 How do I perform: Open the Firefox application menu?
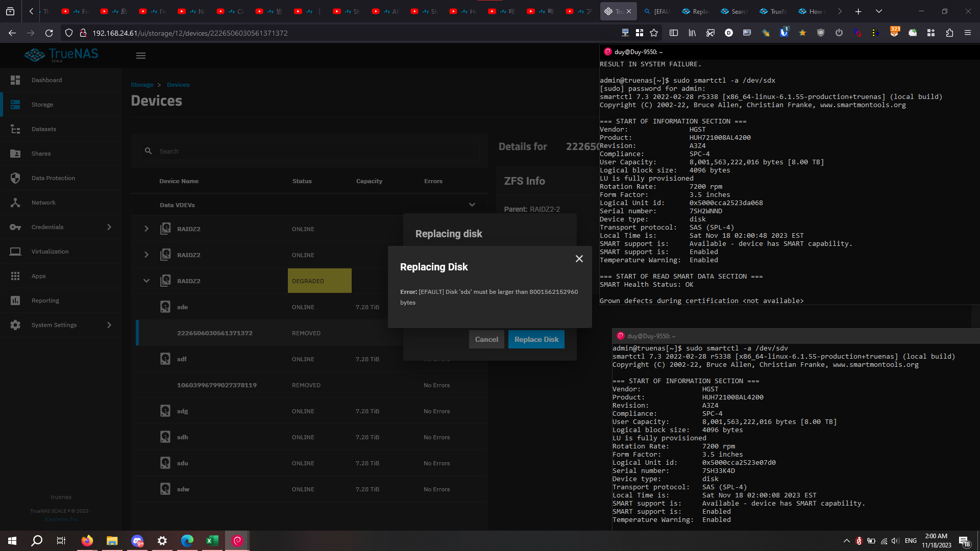[x=967, y=33]
